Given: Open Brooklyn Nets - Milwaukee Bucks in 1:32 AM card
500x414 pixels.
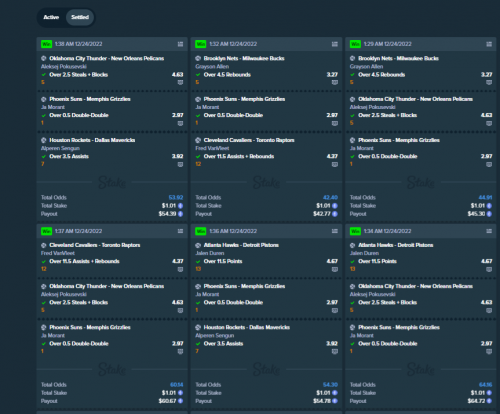Looking at the screenshot, I should tap(244, 58).
